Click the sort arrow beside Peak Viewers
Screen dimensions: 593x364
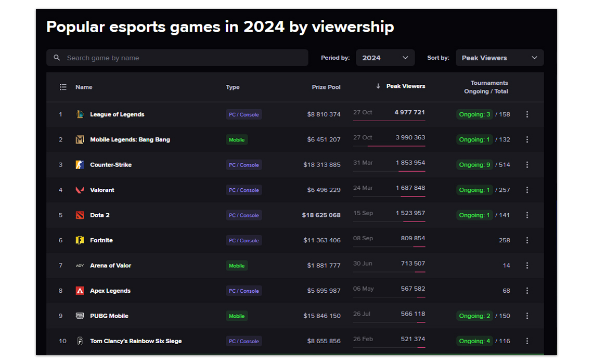click(x=378, y=86)
